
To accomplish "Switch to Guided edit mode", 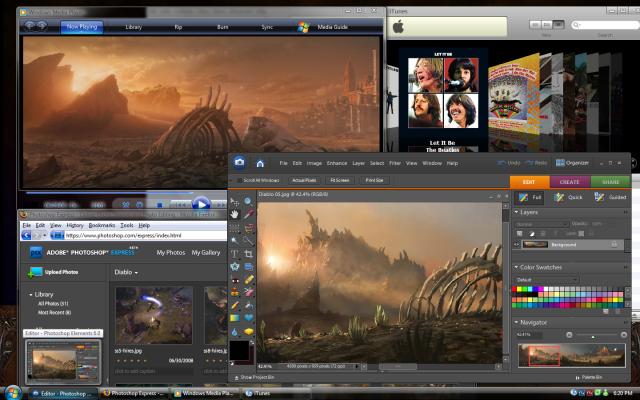I will [610, 197].
